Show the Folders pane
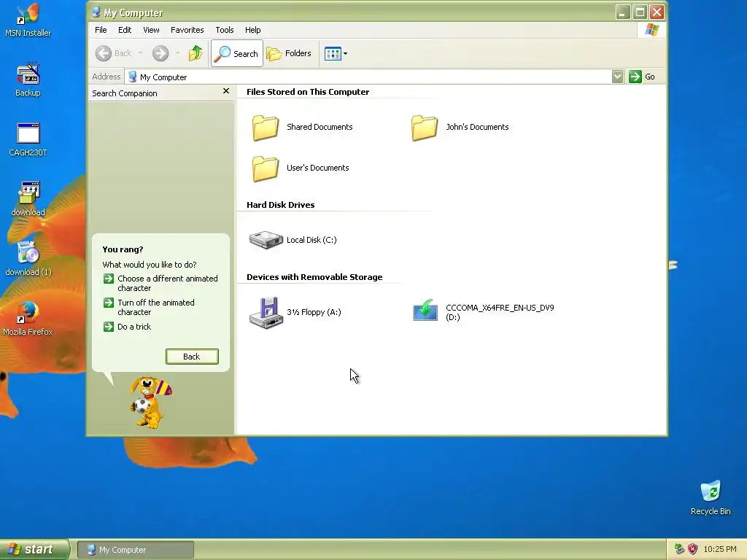The height and width of the screenshot is (560, 747). 289,53
